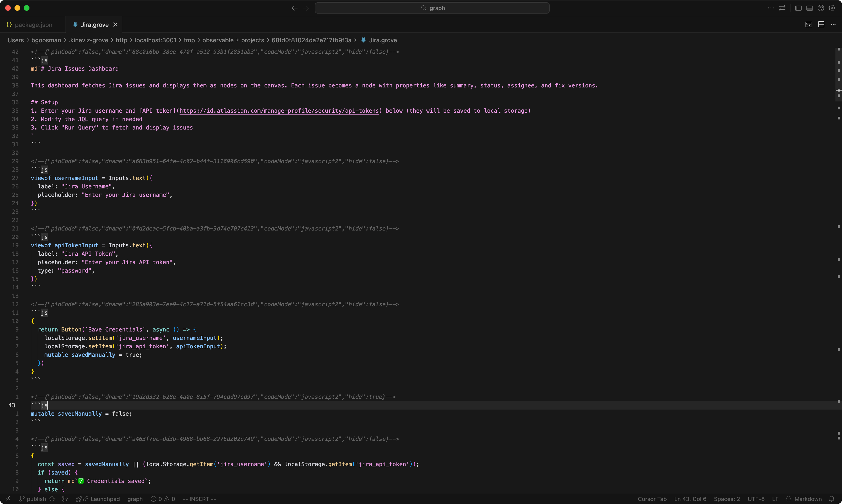Click the Users breadcrumb segment
Image resolution: width=842 pixels, height=504 pixels.
[x=16, y=40]
